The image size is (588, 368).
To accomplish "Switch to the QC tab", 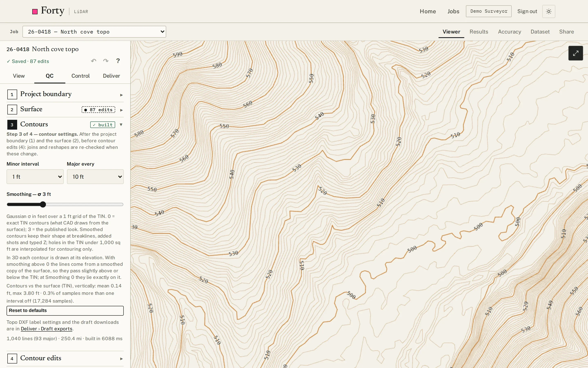I will click(50, 76).
